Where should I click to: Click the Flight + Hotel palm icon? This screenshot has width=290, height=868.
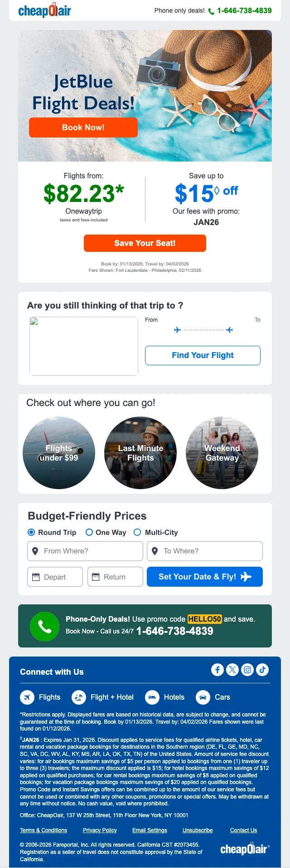[x=79, y=697]
